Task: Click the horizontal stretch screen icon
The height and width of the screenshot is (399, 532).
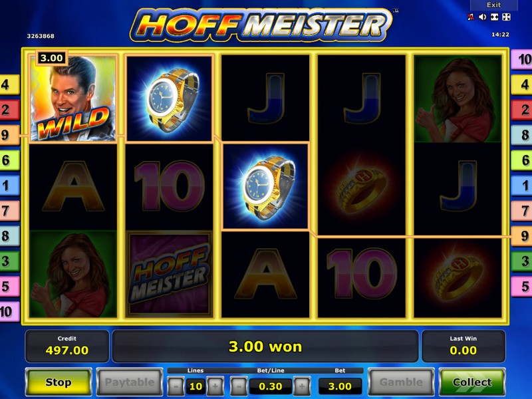Action: [x=495, y=17]
